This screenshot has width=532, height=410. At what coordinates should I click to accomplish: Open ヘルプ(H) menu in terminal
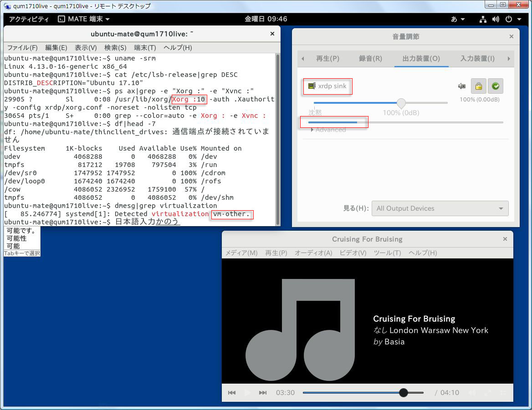178,47
